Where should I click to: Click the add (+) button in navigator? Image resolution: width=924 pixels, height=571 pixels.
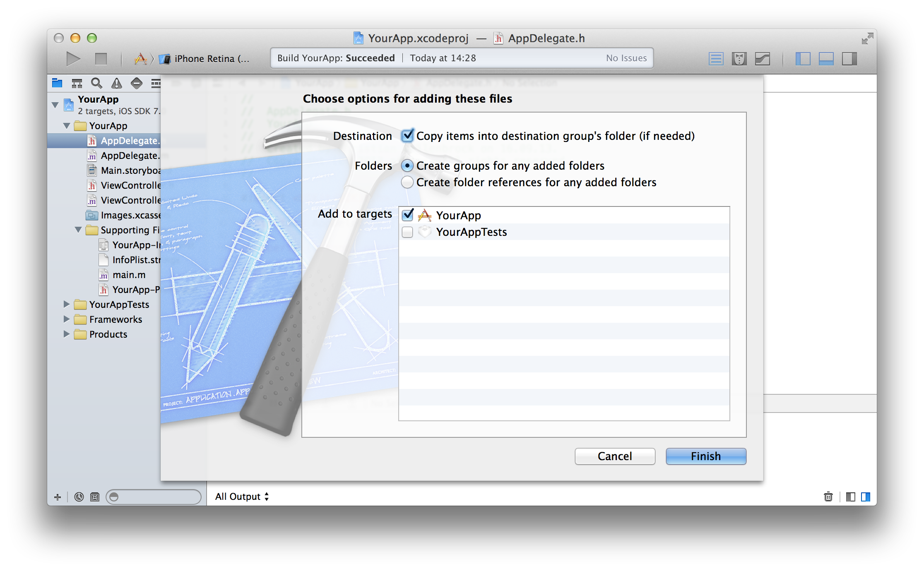click(x=58, y=497)
